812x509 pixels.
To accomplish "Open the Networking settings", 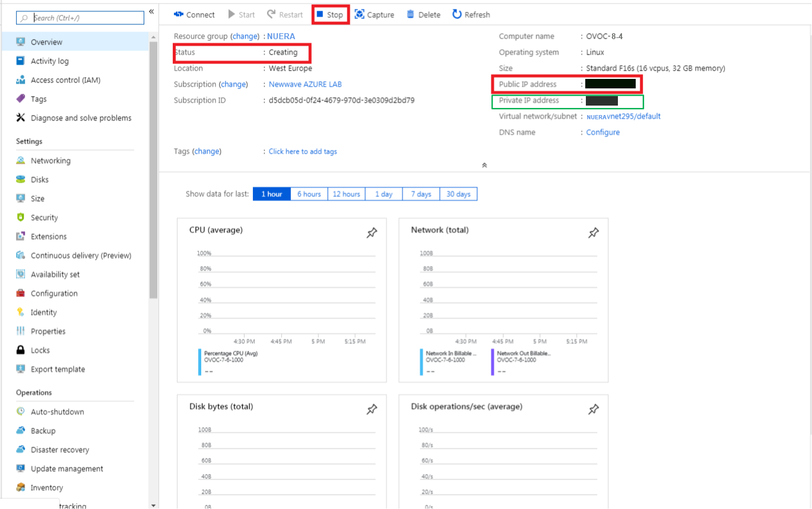I will click(x=50, y=161).
